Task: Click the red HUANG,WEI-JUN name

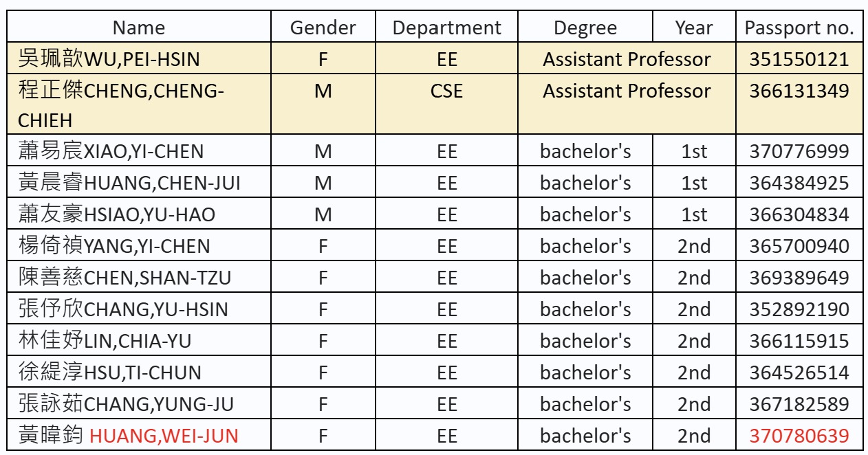Action: point(164,436)
